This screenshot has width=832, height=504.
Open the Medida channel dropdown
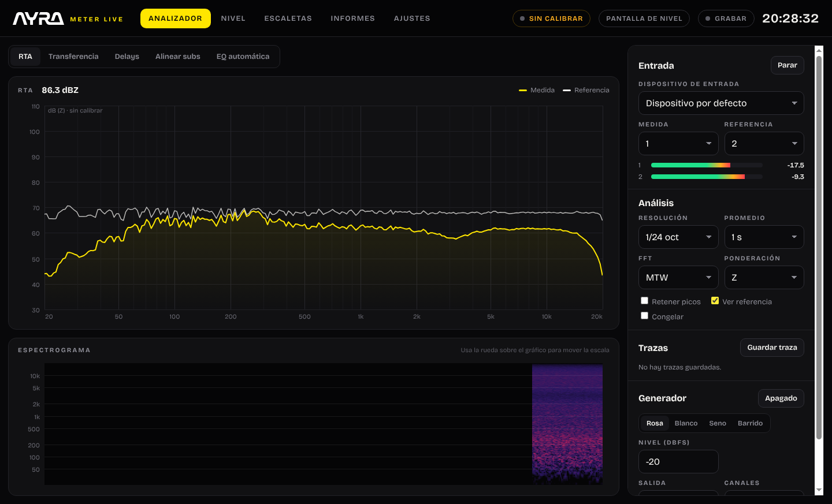click(x=678, y=144)
